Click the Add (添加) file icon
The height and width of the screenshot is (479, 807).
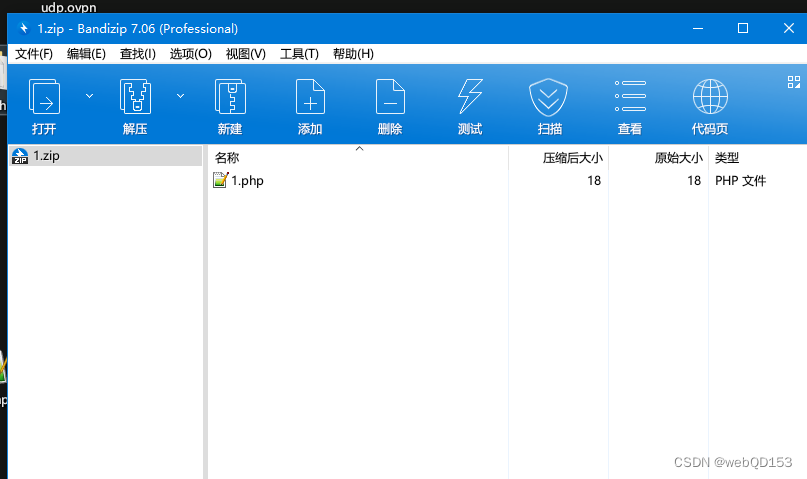click(x=310, y=97)
